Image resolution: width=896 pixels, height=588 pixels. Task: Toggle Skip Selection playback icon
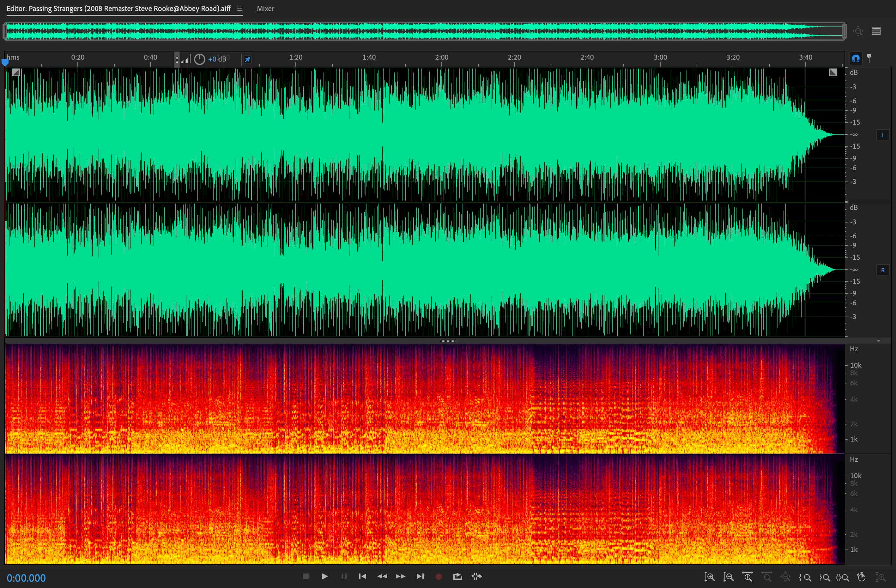point(477,576)
